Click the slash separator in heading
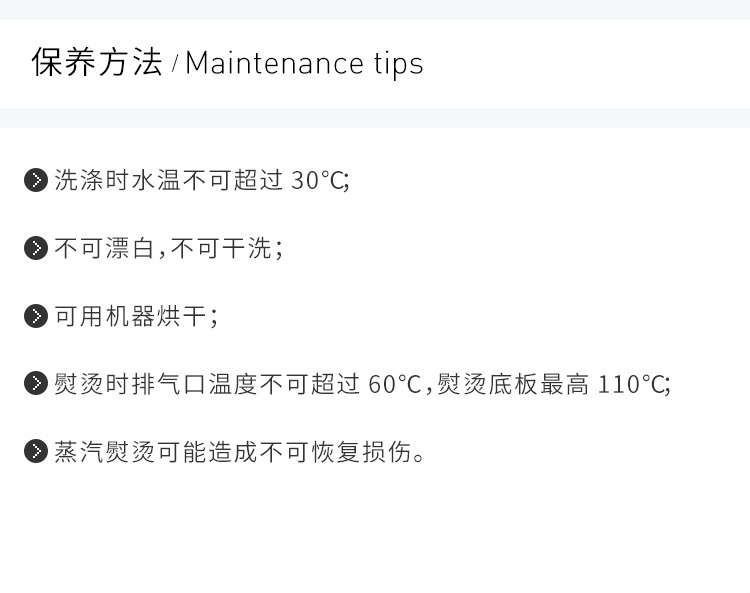Image resolution: width=750 pixels, height=593 pixels. click(175, 64)
